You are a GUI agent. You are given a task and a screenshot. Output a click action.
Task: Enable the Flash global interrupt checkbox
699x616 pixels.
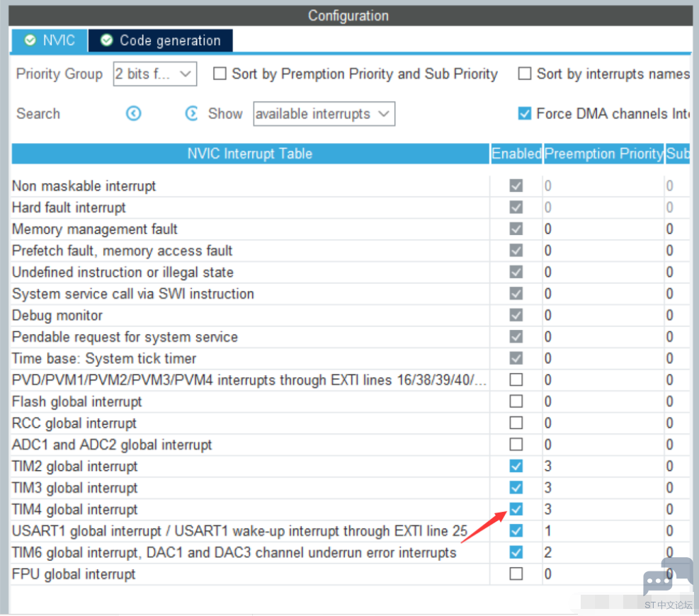516,401
